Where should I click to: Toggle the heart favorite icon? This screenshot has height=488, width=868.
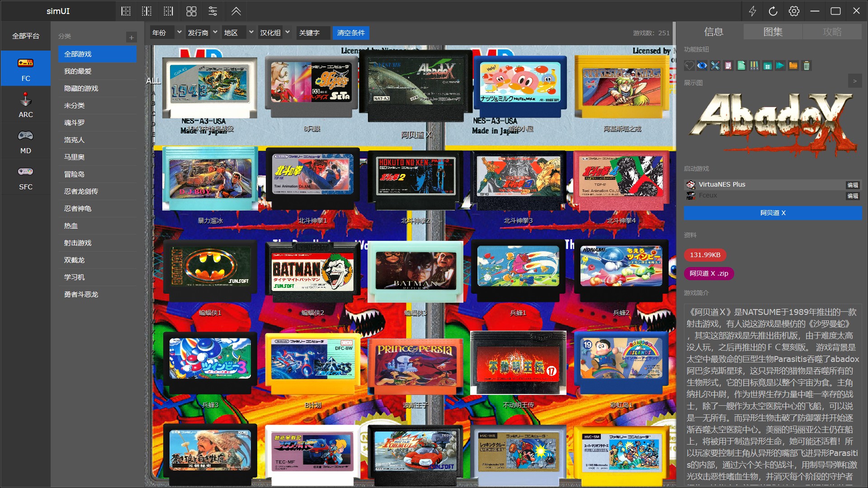[x=689, y=66]
